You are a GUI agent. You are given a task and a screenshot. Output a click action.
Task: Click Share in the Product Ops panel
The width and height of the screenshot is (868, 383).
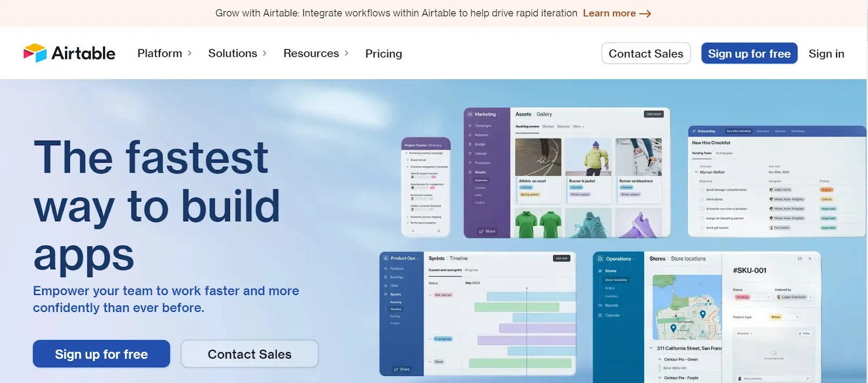point(401,369)
